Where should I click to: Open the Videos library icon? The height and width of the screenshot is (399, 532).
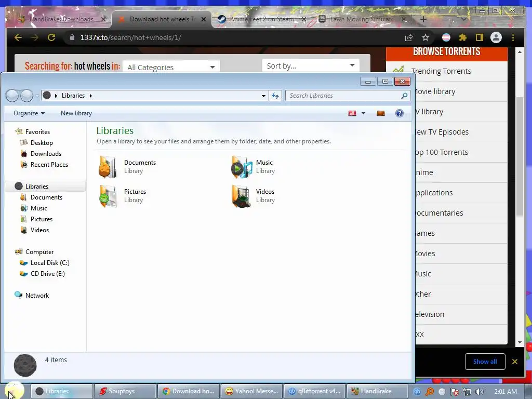click(242, 196)
